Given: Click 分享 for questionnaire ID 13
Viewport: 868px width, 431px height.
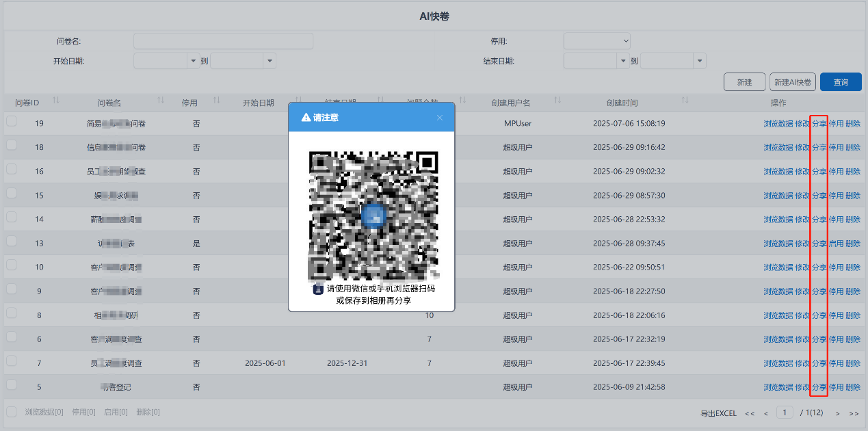Looking at the screenshot, I should pos(819,244).
